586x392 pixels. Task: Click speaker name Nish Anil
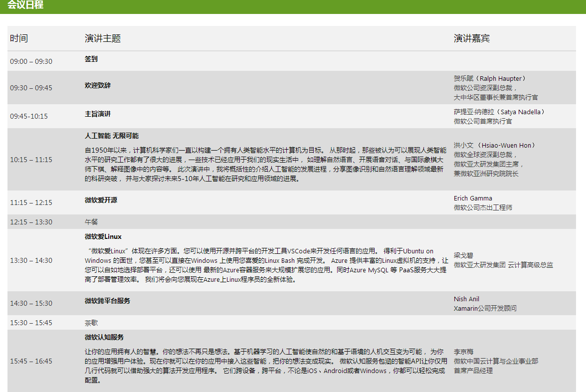point(466,299)
